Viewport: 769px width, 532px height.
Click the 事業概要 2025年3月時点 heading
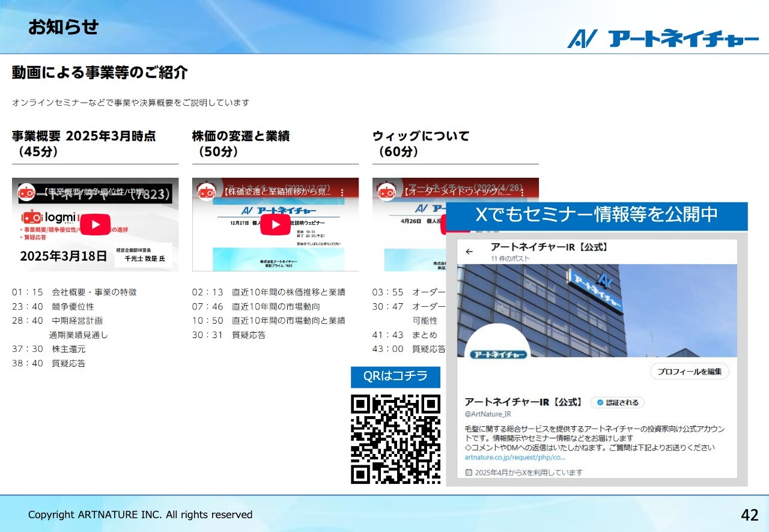(x=84, y=136)
